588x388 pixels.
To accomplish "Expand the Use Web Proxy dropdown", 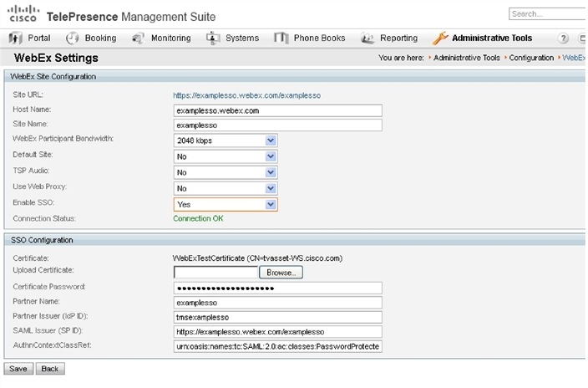I will coord(271,188).
